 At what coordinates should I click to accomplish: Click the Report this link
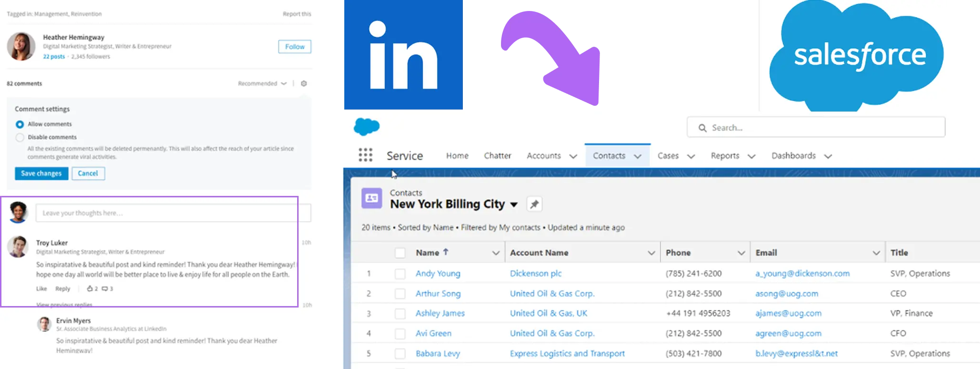[x=297, y=14]
